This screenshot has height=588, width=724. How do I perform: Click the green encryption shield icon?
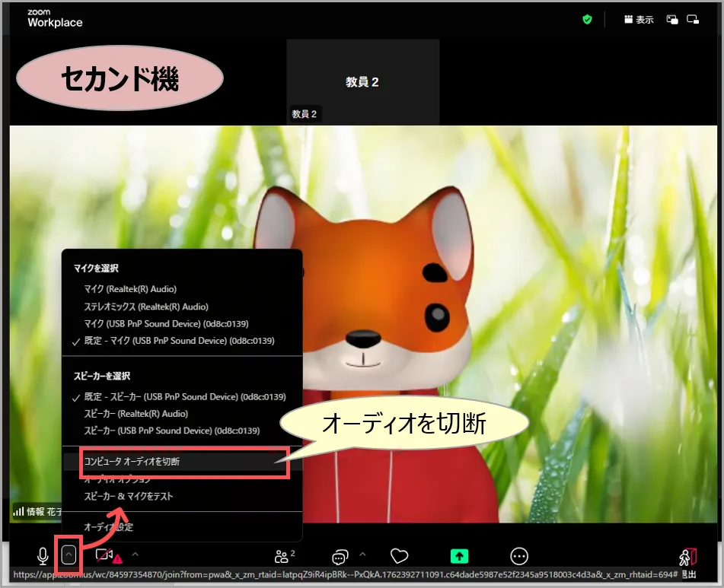point(587,20)
